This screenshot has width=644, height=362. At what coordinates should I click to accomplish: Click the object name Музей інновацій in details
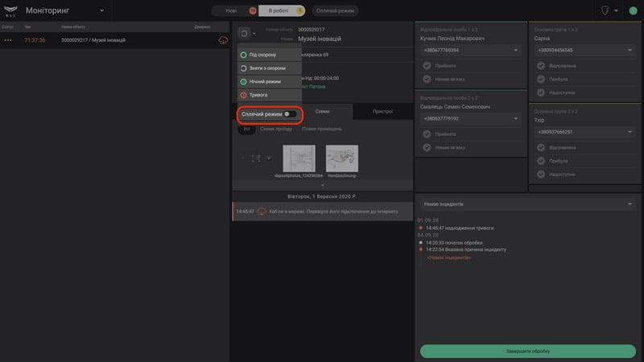[320, 39]
